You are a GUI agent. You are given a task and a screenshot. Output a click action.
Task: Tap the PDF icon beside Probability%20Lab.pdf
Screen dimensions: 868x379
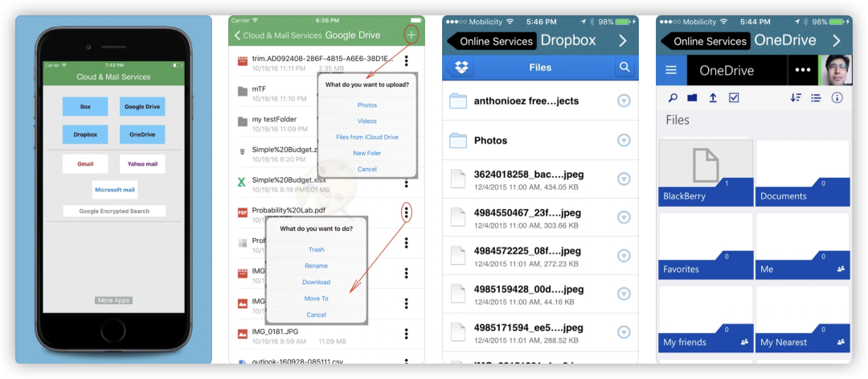[243, 212]
